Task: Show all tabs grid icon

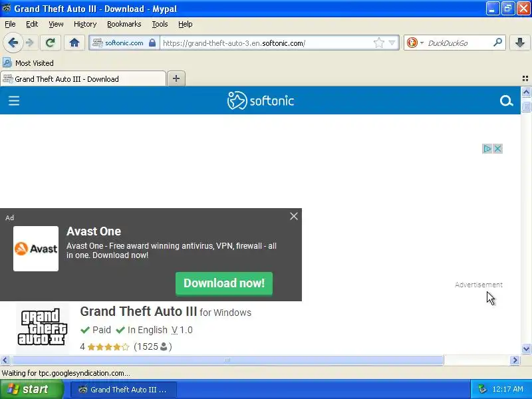Action: point(525,78)
